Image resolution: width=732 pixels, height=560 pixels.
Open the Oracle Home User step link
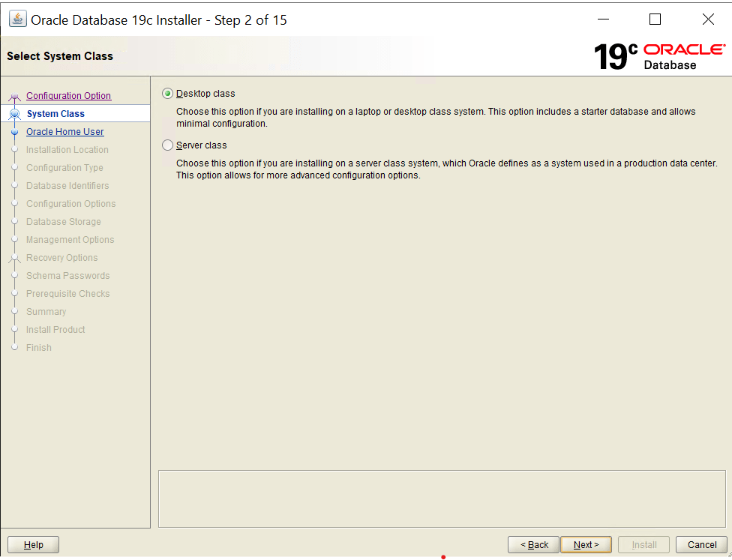pyautogui.click(x=65, y=132)
